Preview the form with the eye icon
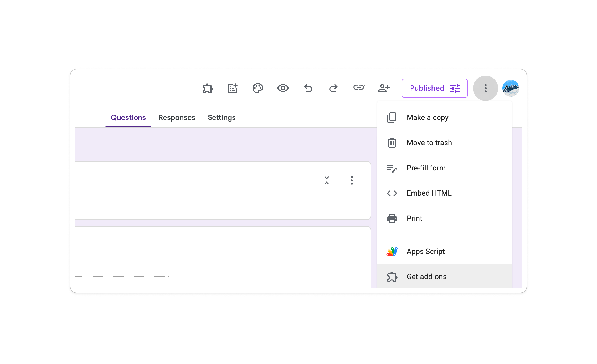The width and height of the screenshot is (597, 364). pos(283,88)
